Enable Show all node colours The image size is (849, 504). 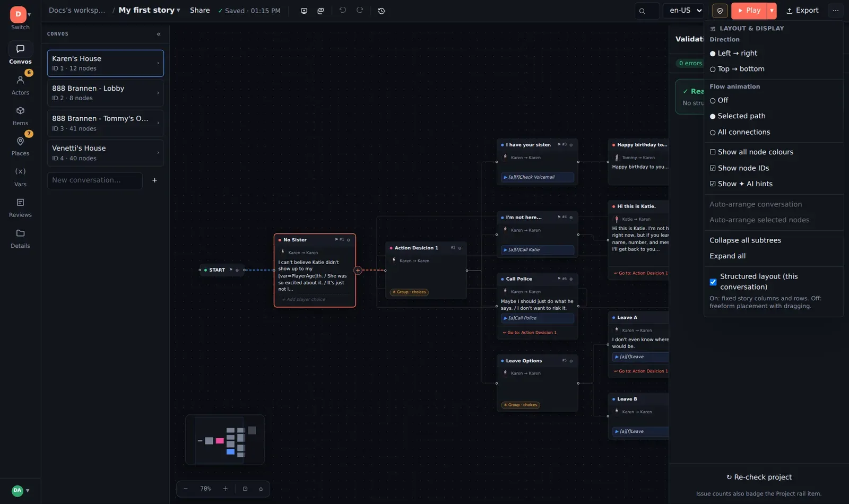(751, 152)
